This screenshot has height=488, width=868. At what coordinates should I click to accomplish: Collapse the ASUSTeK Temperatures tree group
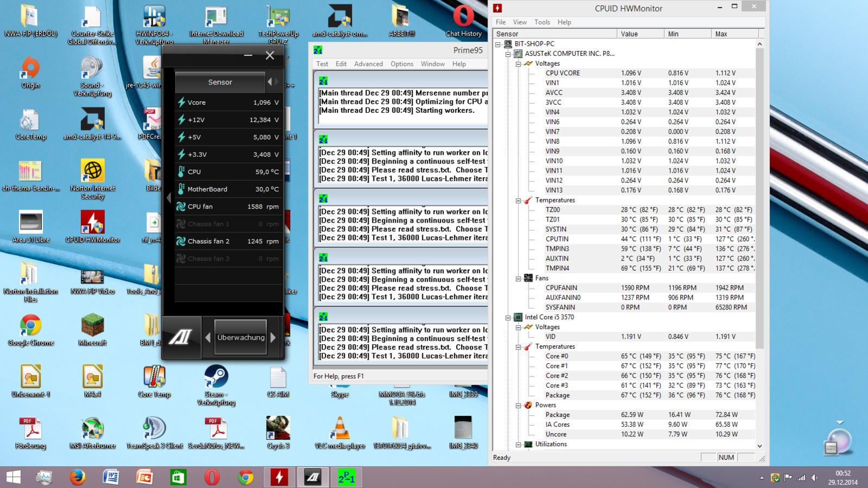pyautogui.click(x=518, y=200)
